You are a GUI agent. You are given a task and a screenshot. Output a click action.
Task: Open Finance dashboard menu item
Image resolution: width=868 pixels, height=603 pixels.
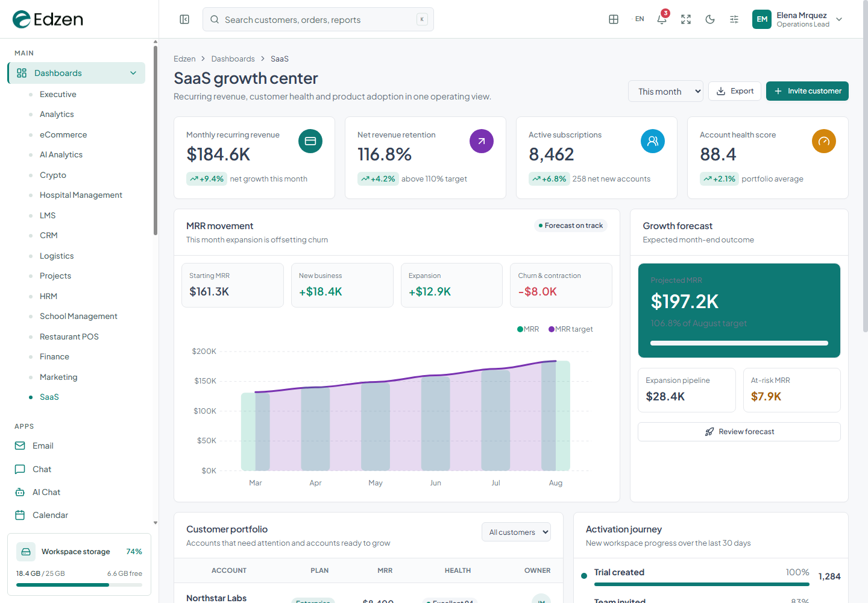point(54,356)
